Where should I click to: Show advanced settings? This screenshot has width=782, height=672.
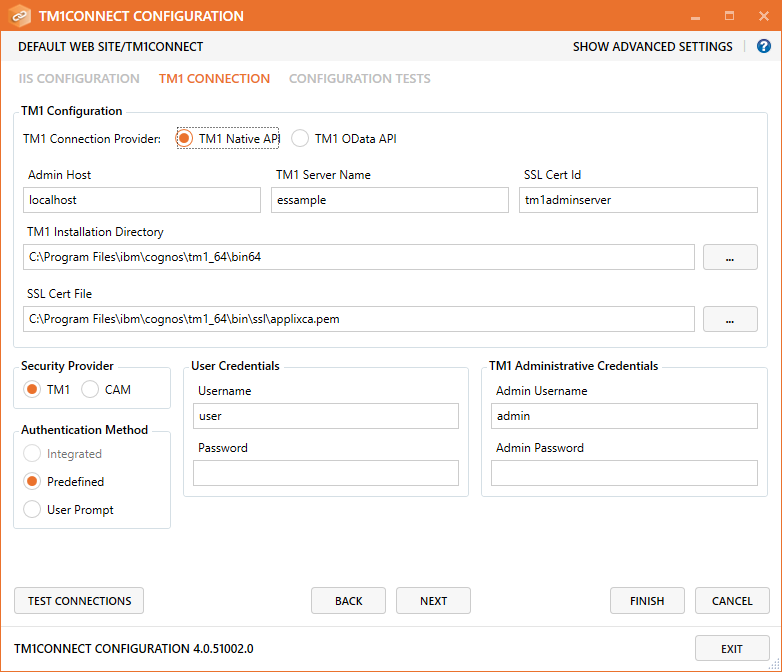[x=652, y=47]
